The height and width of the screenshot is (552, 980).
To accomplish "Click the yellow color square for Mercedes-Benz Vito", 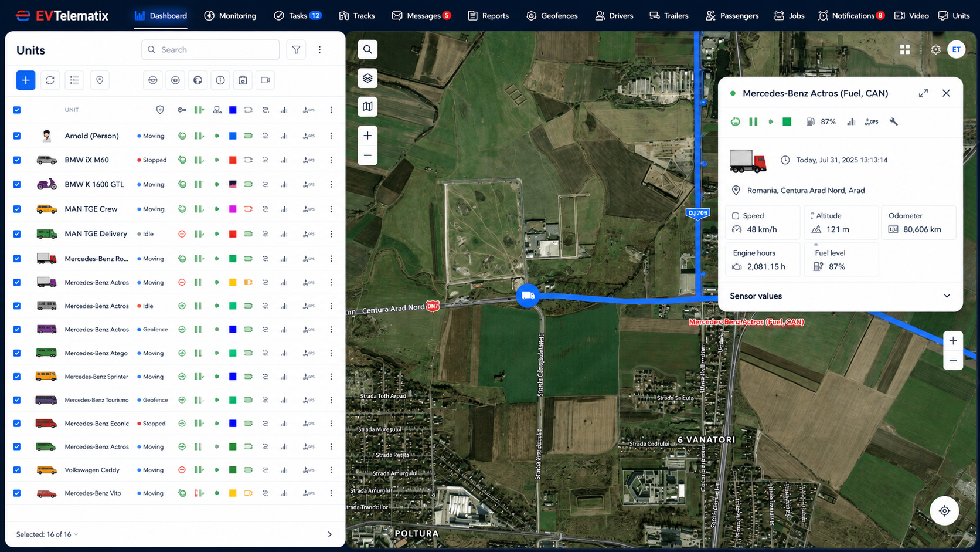I will (x=233, y=493).
